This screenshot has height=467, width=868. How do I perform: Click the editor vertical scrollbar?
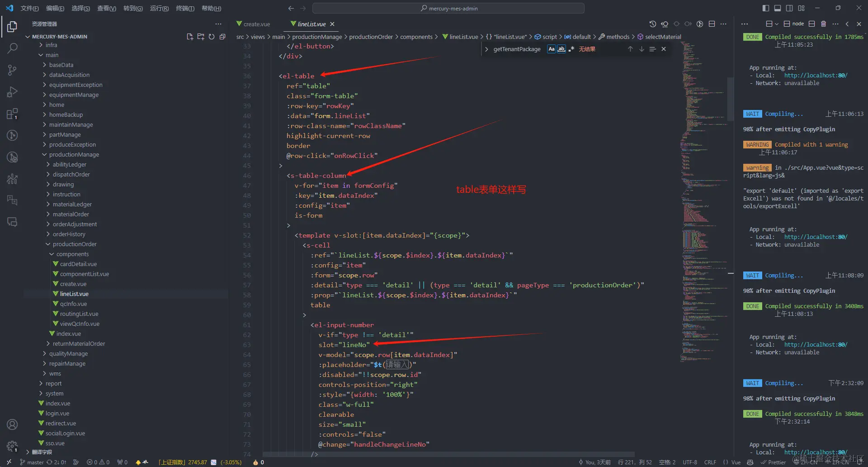(730, 99)
